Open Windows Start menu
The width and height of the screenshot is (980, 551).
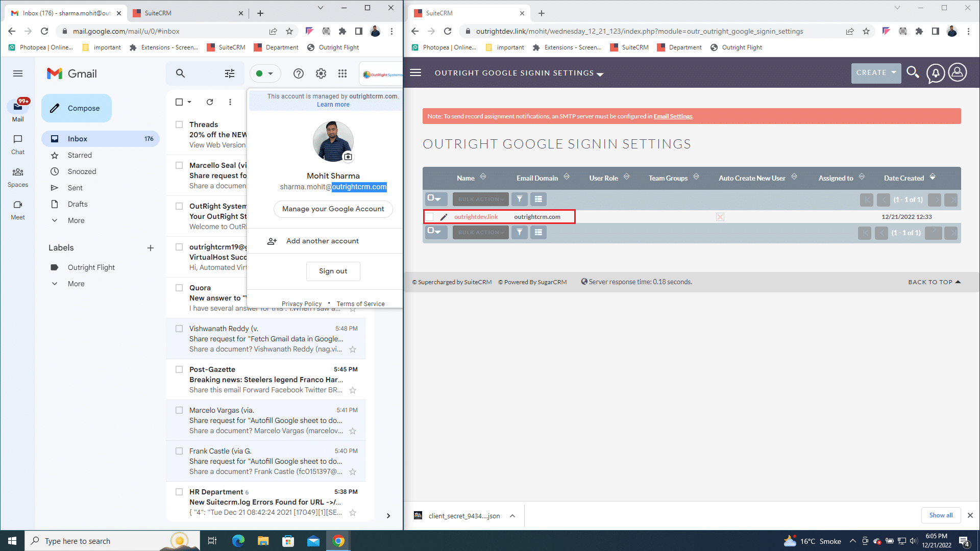[x=12, y=541]
